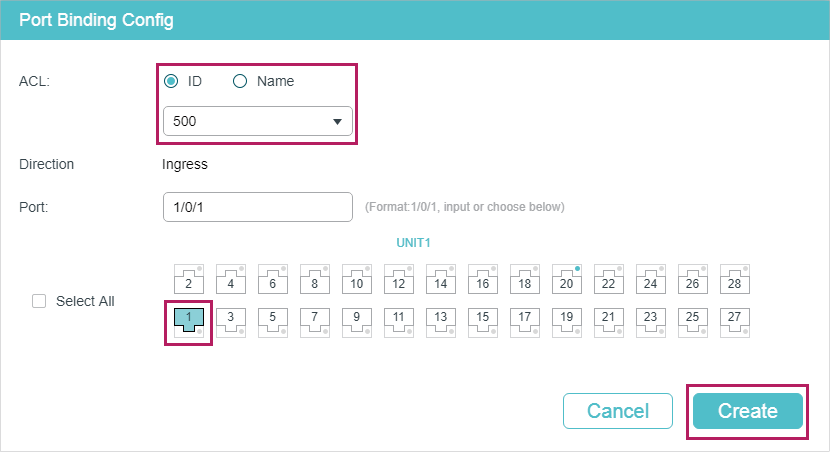Select port 27 icon

pos(735,320)
